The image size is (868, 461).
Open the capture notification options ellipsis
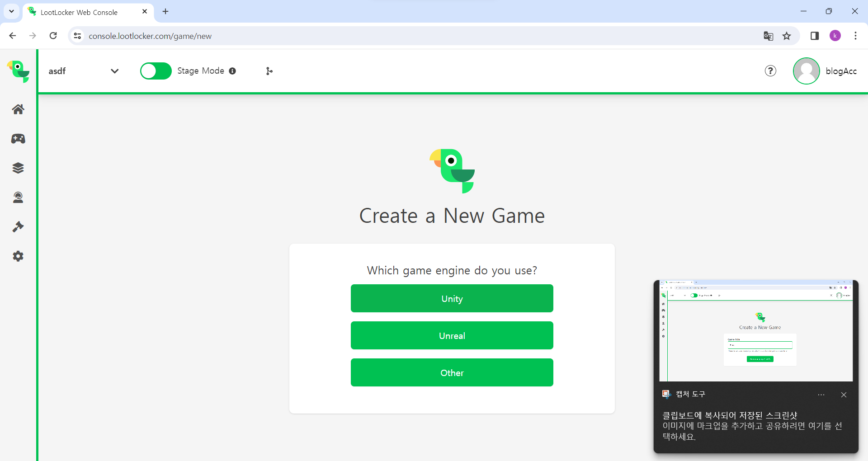tap(821, 395)
